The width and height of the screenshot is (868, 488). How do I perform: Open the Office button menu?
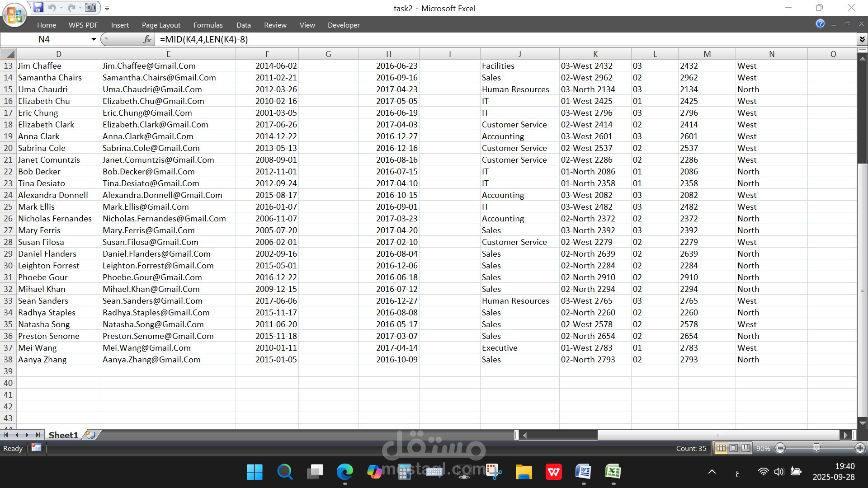[14, 14]
